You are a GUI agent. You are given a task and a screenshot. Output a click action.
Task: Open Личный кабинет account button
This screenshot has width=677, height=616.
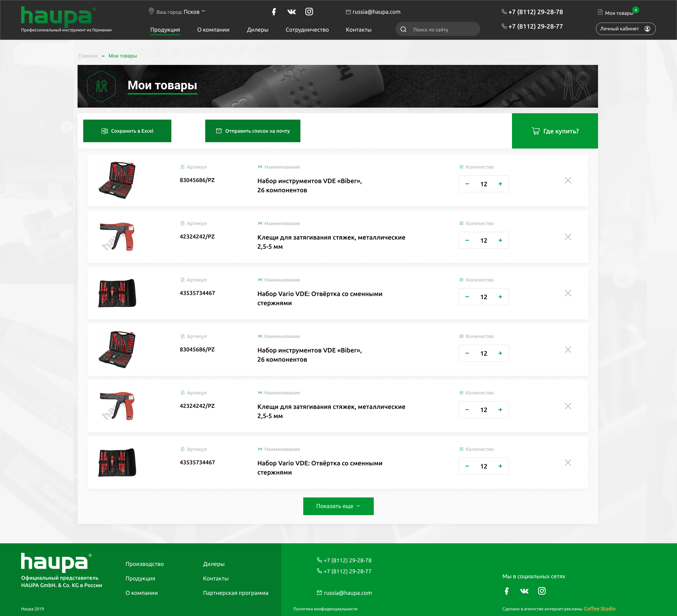(x=625, y=29)
